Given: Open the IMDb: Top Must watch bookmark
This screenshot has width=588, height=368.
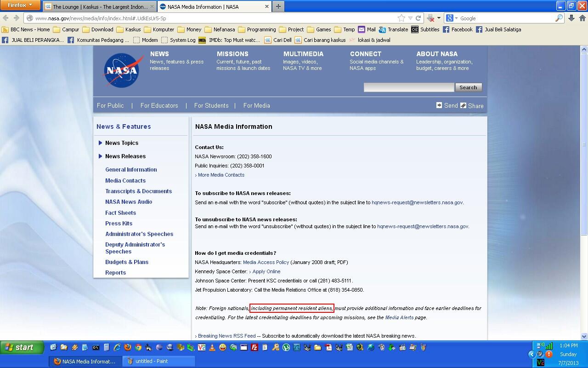Looking at the screenshot, I should (x=229, y=40).
